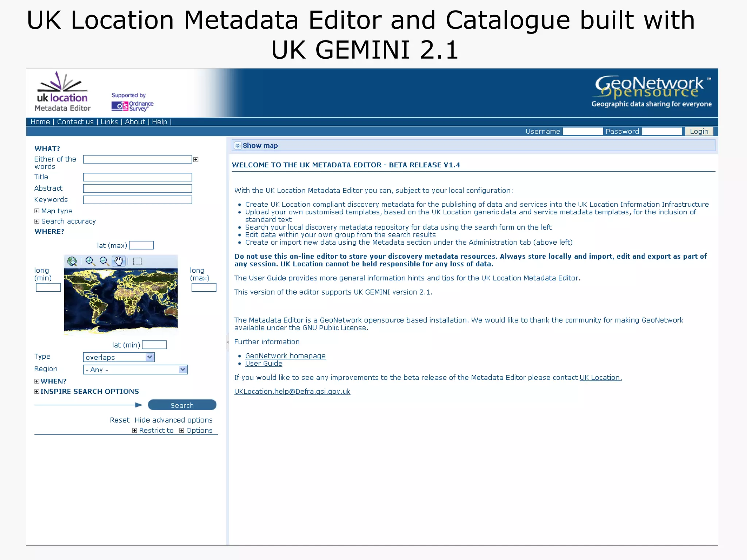Expand the Restrict to options
Screen dimensions: 747x560
(135, 430)
